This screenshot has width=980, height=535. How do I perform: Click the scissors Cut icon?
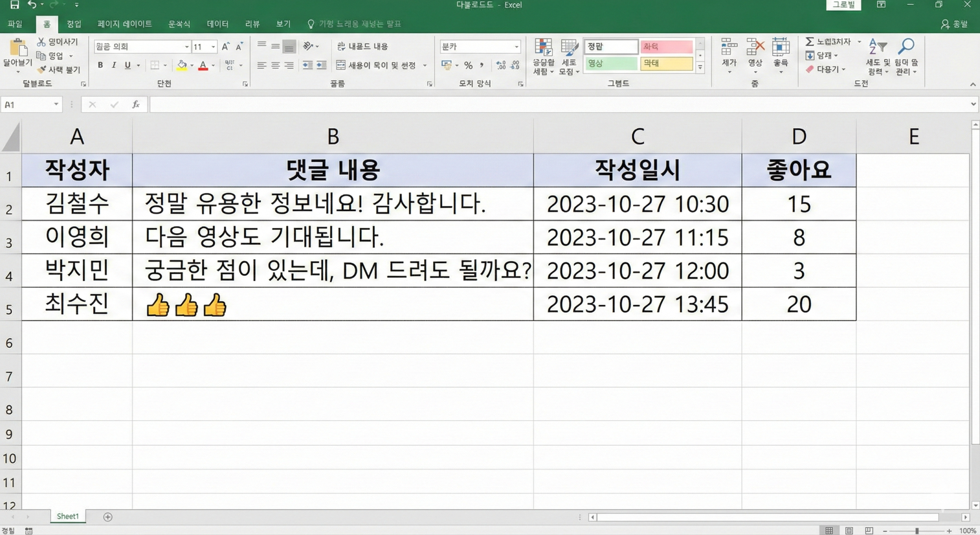pyautogui.click(x=41, y=42)
